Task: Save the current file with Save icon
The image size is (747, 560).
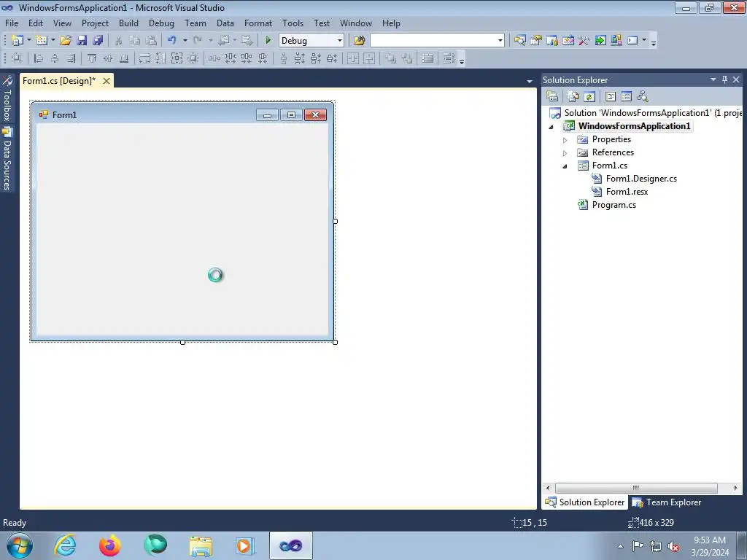Action: pyautogui.click(x=82, y=41)
